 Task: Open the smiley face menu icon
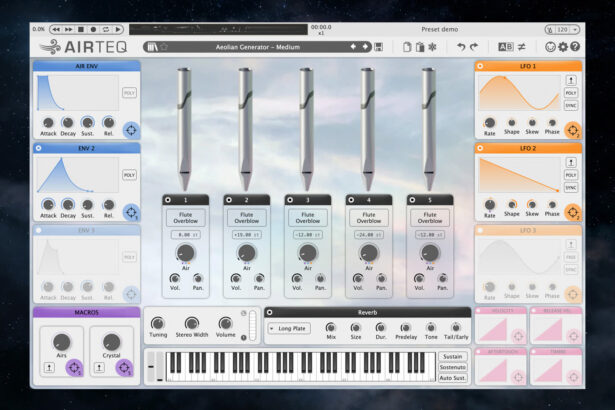click(550, 47)
